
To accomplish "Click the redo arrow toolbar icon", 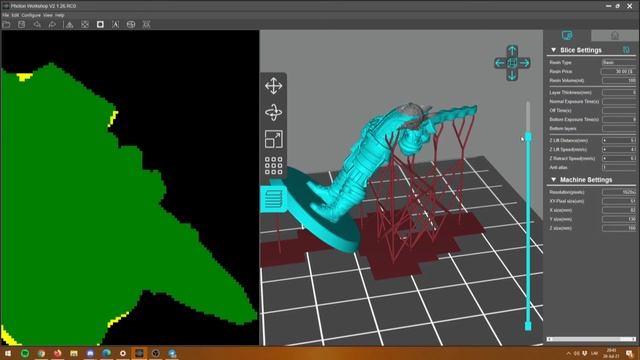I will pos(52,24).
